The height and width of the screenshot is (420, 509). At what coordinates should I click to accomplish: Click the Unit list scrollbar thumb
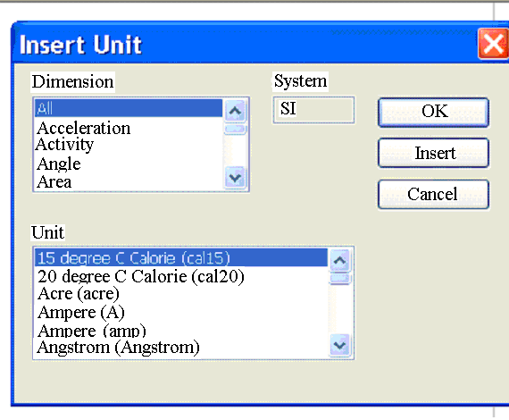339,279
